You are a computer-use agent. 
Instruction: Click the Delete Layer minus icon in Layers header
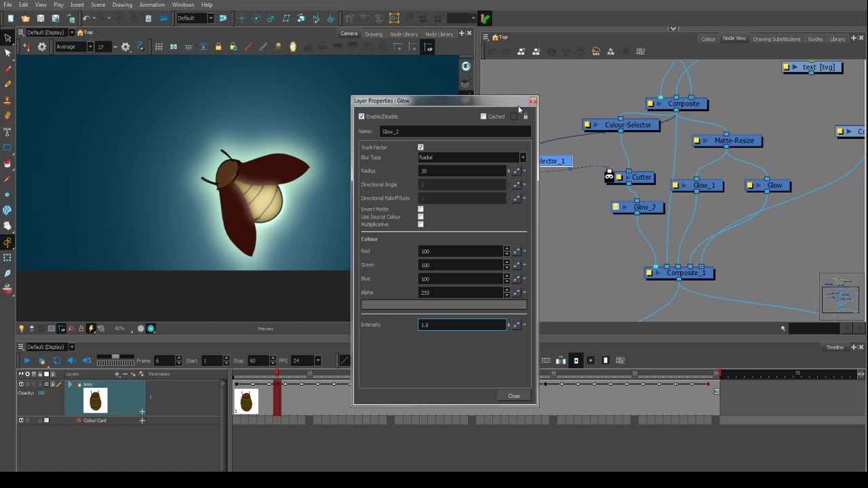[x=124, y=374]
